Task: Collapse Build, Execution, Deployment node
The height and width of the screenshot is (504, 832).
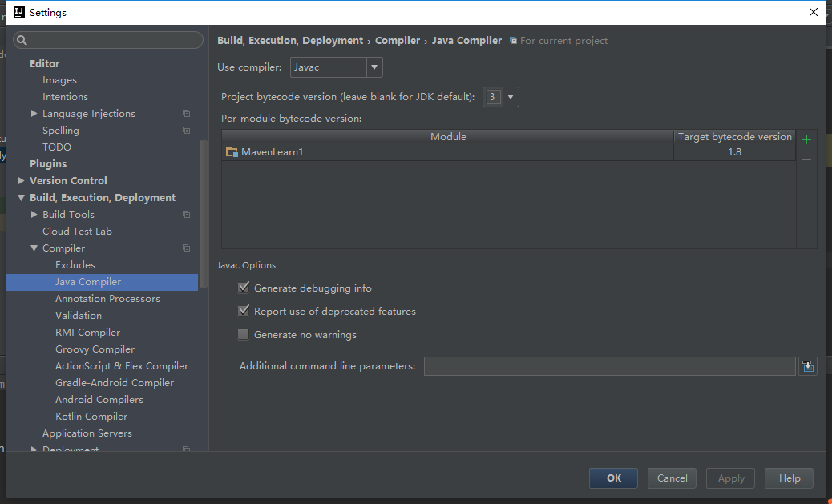Action: (21, 197)
